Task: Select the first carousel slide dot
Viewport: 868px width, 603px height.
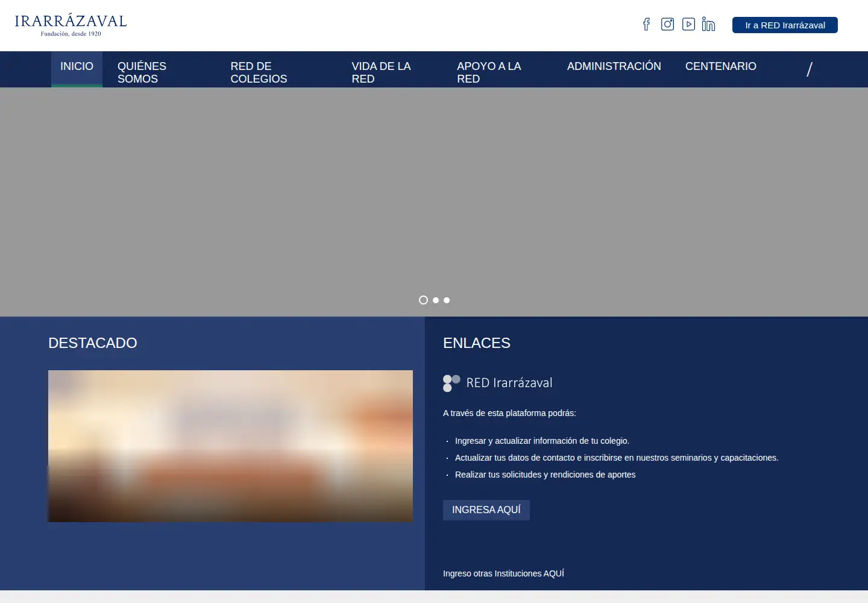Action: click(x=423, y=300)
